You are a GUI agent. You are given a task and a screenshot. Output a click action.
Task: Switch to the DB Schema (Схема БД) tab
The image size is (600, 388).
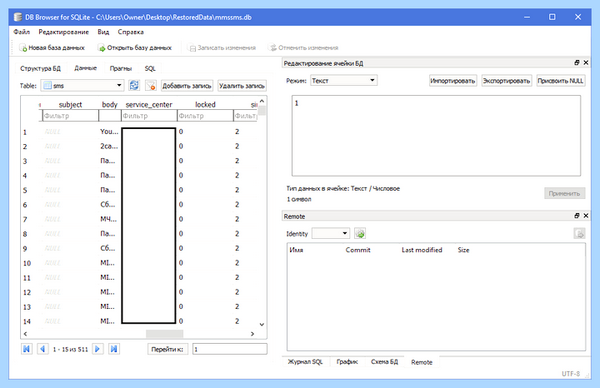(384, 362)
